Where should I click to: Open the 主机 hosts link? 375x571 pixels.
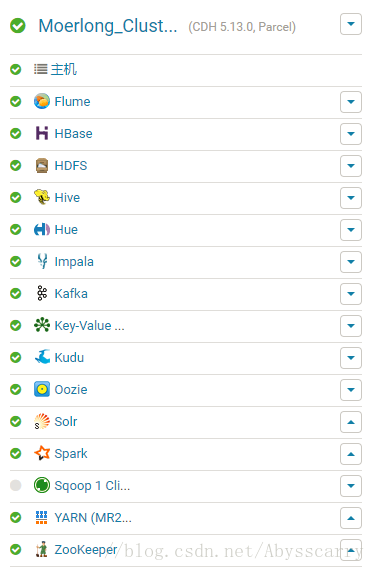(64, 69)
